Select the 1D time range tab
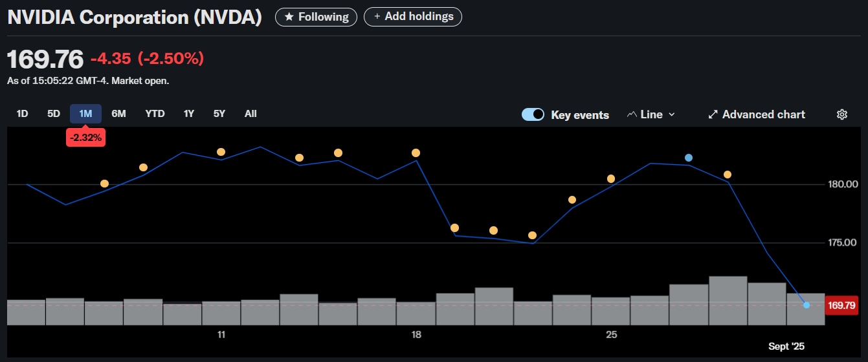This screenshot has width=868, height=362. point(22,114)
